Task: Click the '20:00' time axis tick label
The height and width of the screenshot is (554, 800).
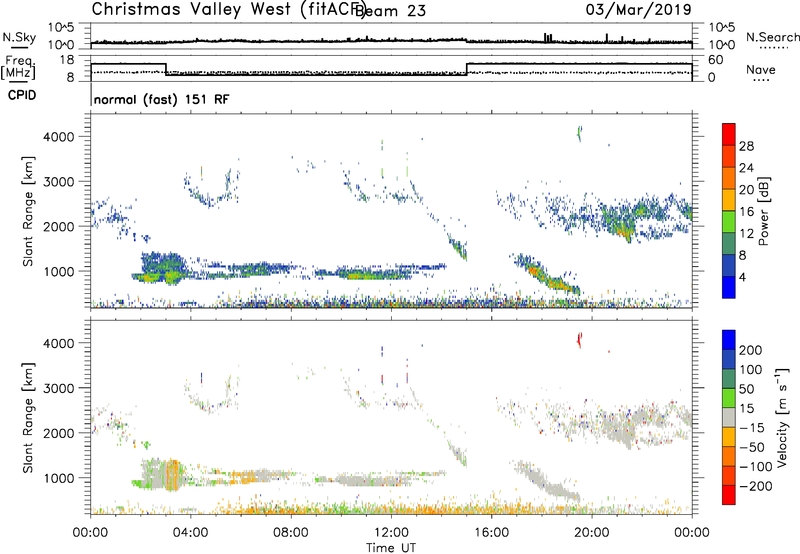Action: point(592,533)
